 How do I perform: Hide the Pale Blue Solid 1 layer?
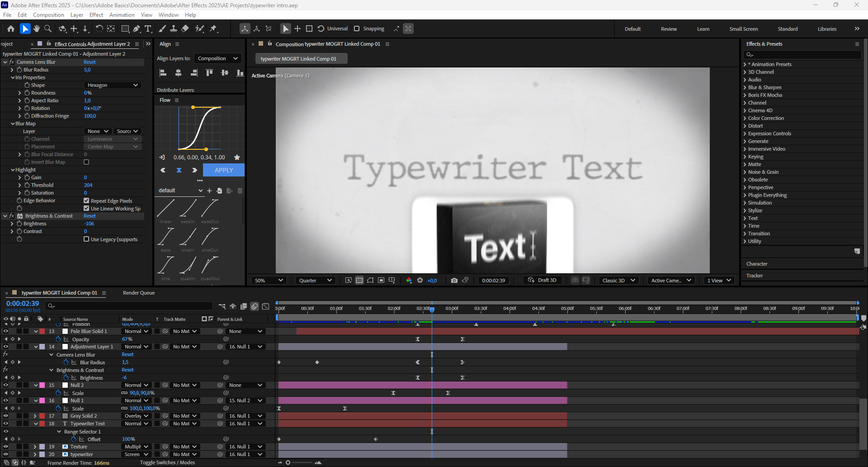coord(5,331)
